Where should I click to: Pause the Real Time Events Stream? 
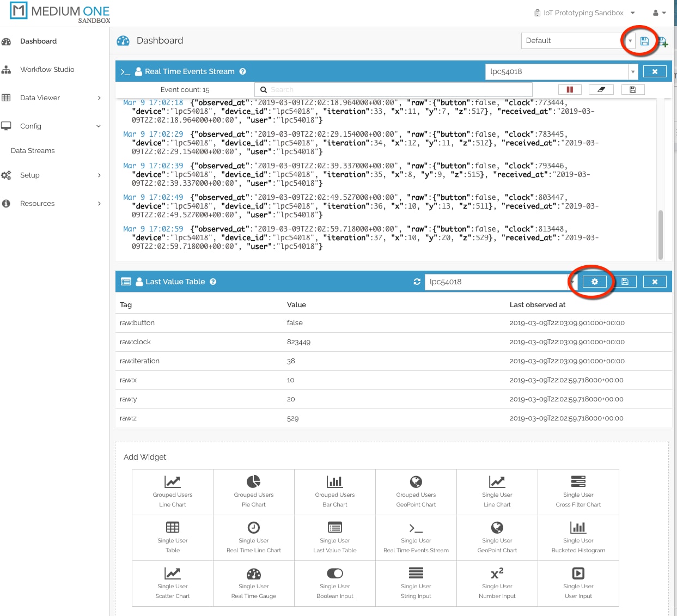[570, 89]
